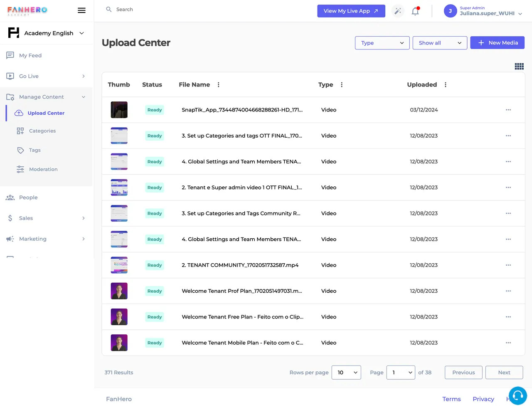532x410 pixels.
Task: Open the Page number dropdown
Action: coord(401,373)
